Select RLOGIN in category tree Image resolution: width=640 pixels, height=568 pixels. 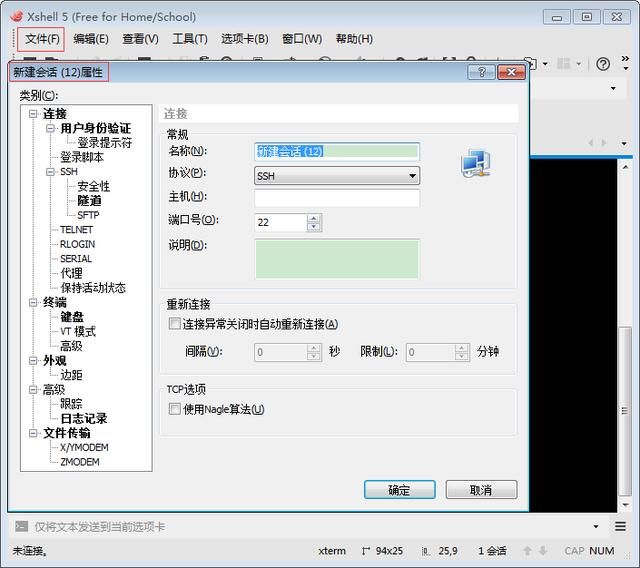click(78, 244)
